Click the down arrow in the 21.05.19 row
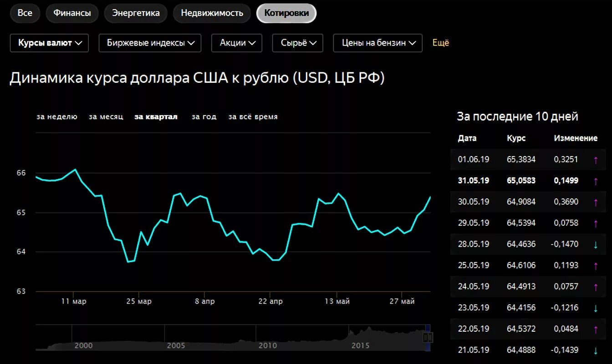The width and height of the screenshot is (612, 364). coord(596,350)
